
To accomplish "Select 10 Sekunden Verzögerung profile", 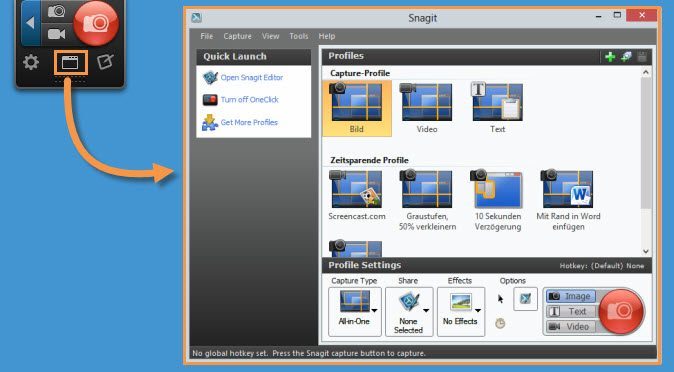I will tap(498, 200).
